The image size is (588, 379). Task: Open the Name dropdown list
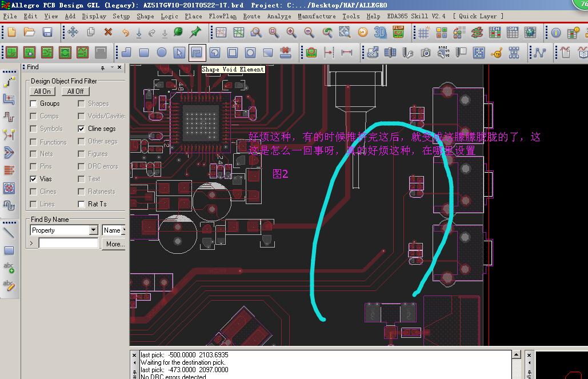point(122,230)
